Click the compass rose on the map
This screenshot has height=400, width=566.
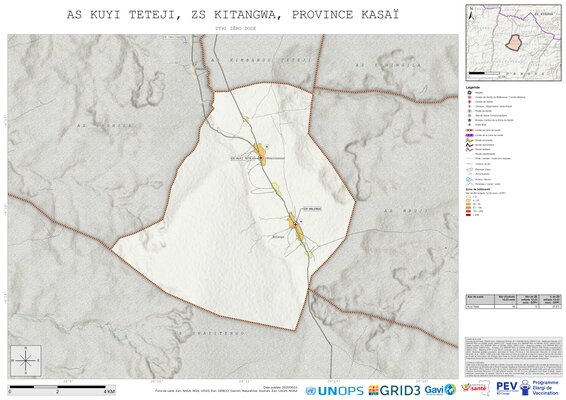click(26, 360)
